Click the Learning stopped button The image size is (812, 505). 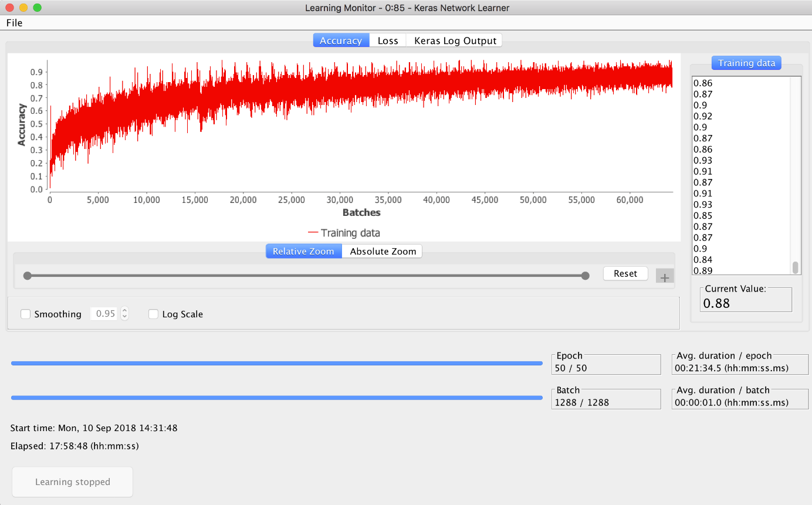(73, 482)
